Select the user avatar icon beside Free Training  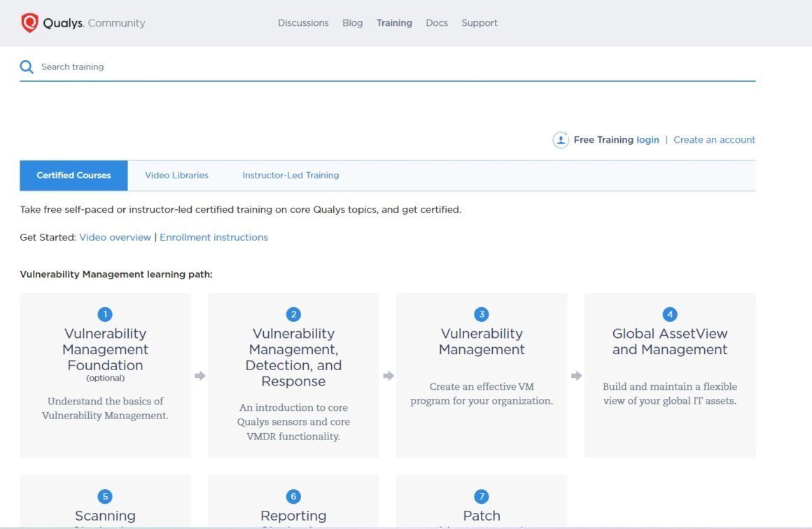(x=561, y=139)
